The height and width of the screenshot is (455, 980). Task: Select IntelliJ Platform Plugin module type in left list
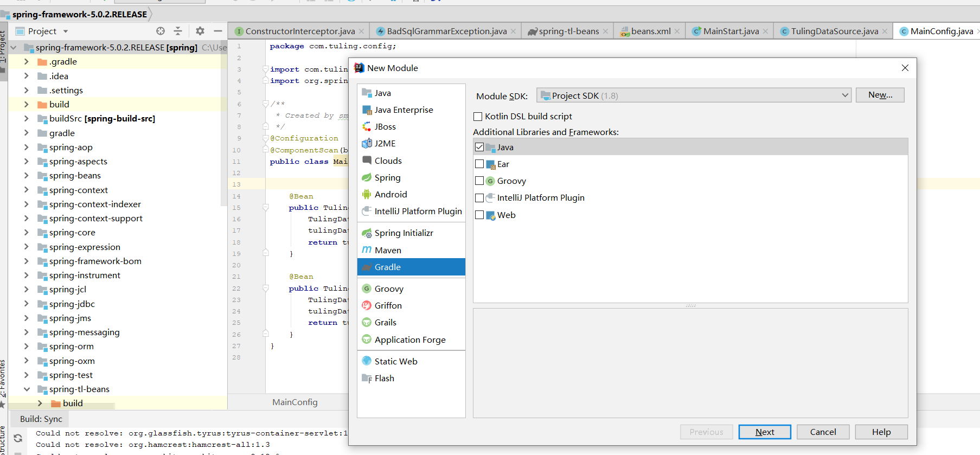[411, 211]
